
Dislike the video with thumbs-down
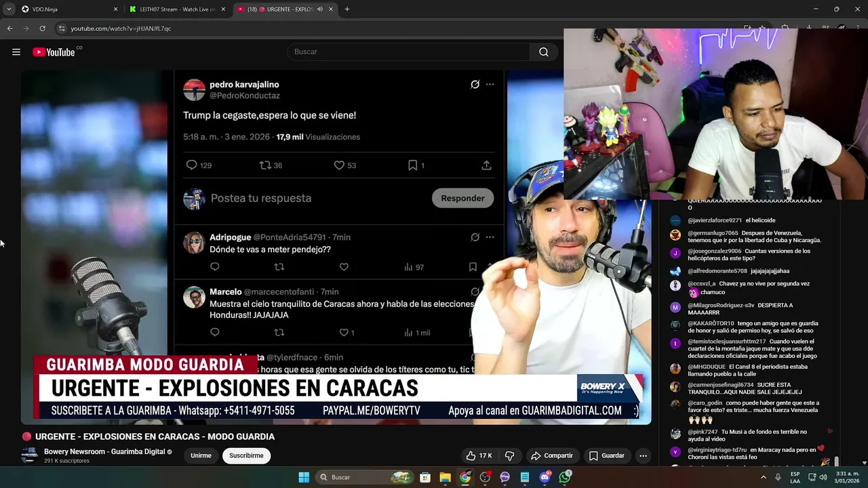(510, 455)
